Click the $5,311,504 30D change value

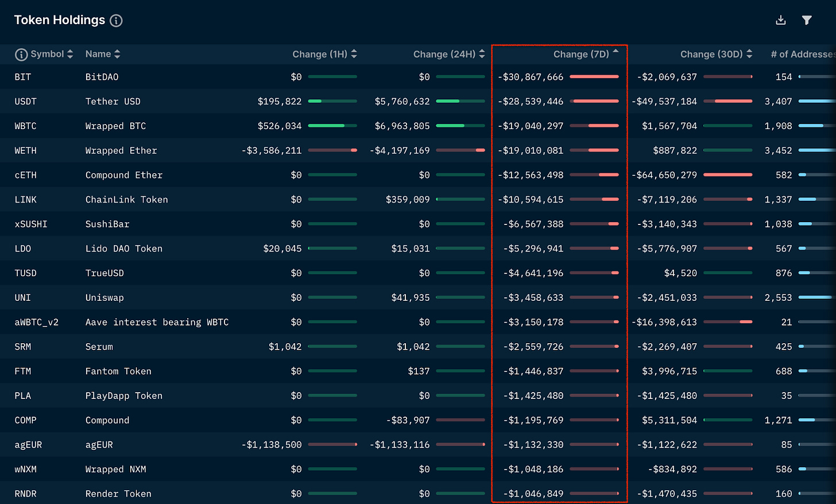[x=669, y=421]
